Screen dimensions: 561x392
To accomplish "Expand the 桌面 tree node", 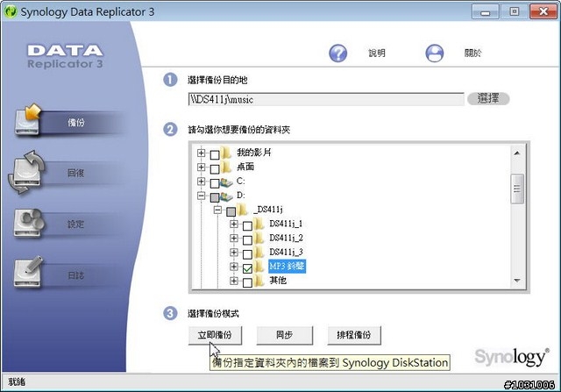I will [201, 167].
